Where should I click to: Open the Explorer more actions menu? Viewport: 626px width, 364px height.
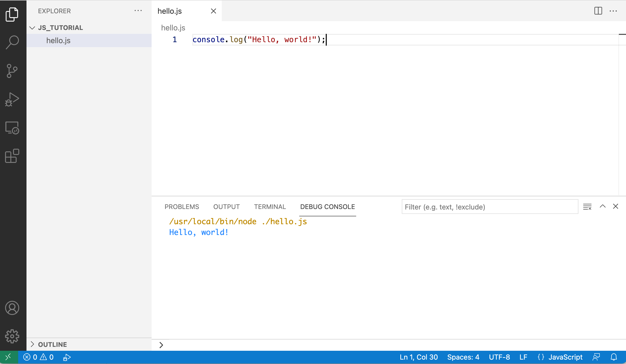[x=138, y=11]
